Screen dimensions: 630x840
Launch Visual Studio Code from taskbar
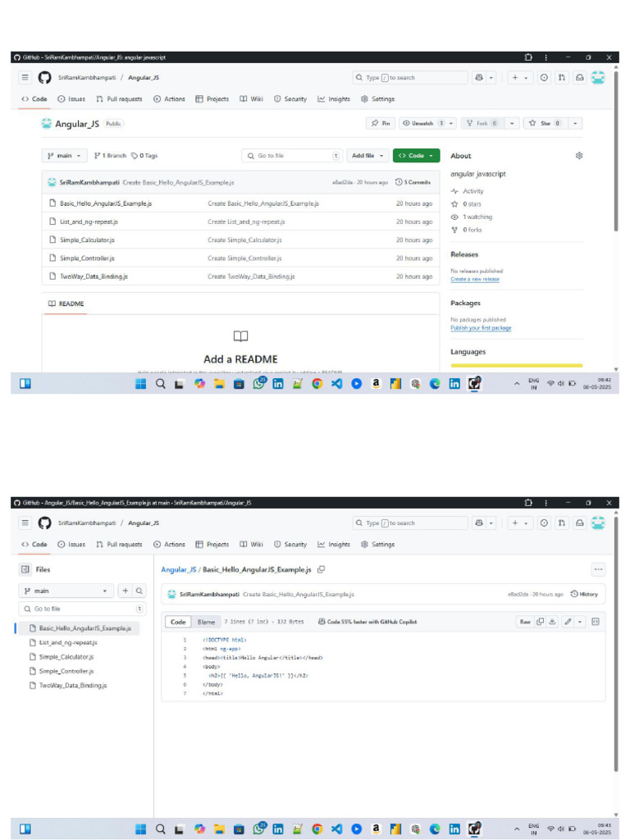click(x=336, y=384)
